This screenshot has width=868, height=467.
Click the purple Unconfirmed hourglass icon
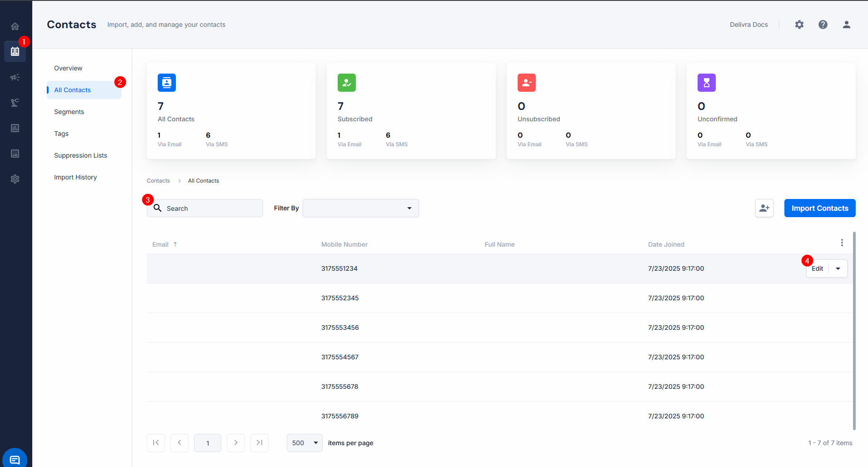tap(707, 83)
